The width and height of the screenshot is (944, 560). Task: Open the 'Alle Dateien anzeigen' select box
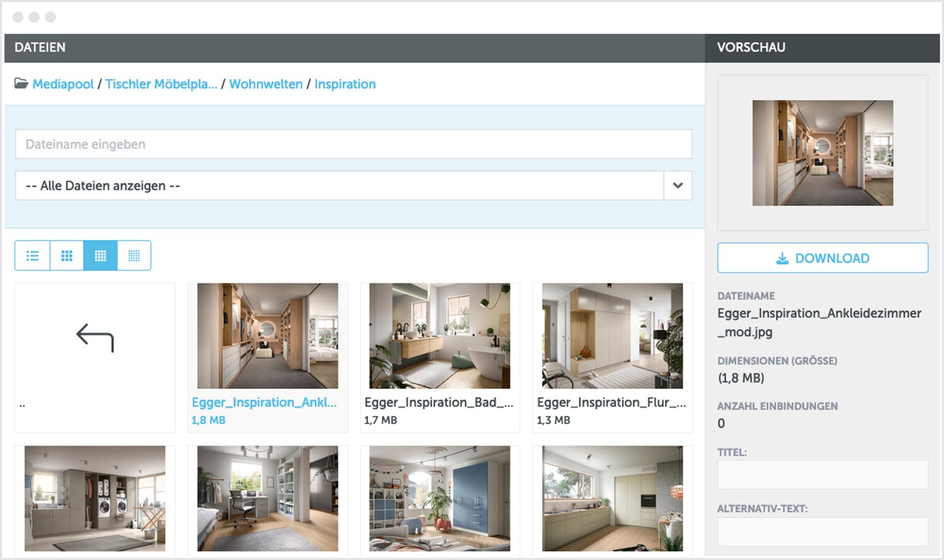pyautogui.click(x=339, y=186)
